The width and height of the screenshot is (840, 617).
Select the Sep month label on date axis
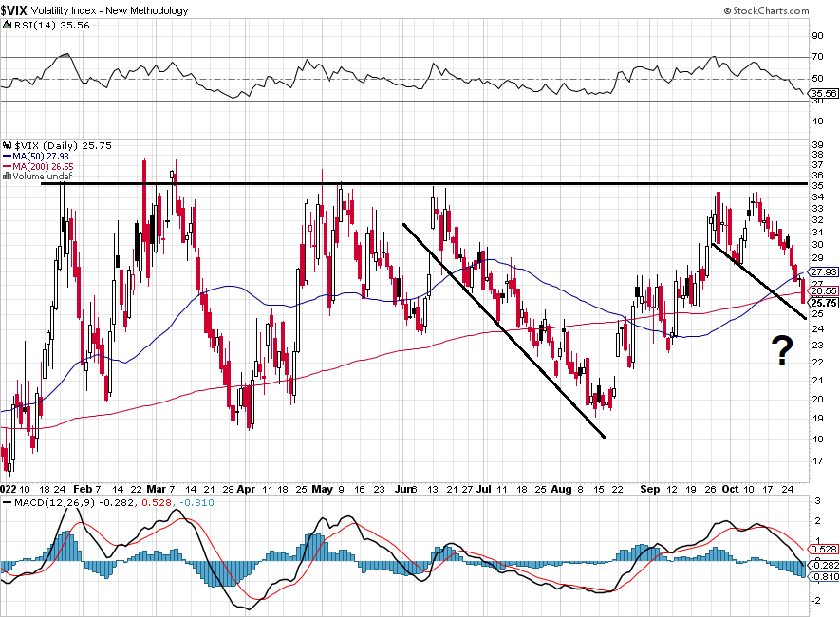coord(650,489)
